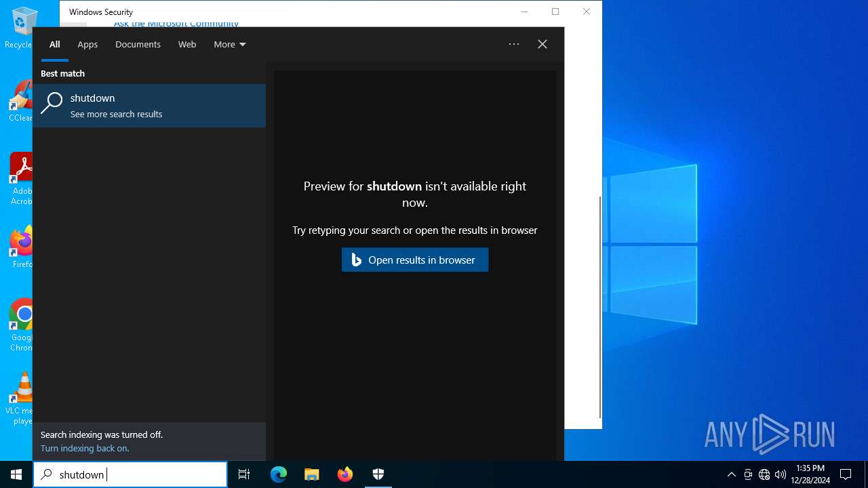
Task: Switch to the Apps search tab
Action: [87, 44]
